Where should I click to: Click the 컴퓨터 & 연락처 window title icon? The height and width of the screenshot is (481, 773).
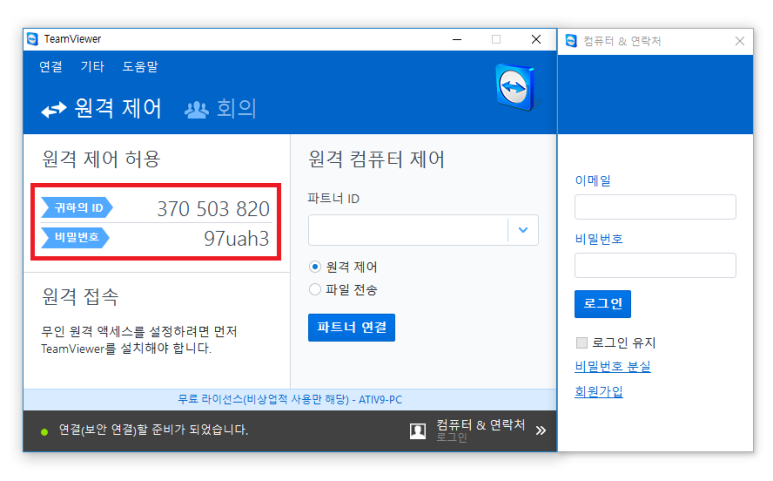coord(571,40)
